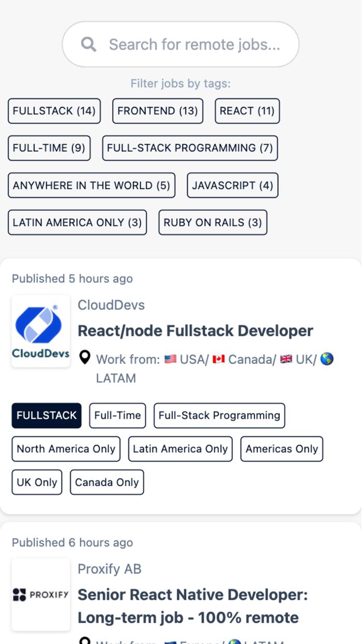Click the USA flag in the work-from list
Viewport: 362px width, 644px height.
pyautogui.click(x=170, y=359)
